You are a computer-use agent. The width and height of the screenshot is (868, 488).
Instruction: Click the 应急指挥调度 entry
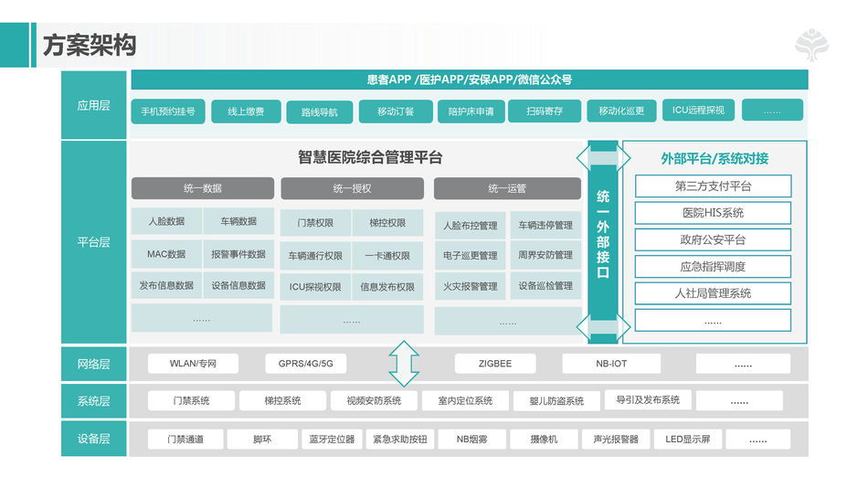click(713, 267)
